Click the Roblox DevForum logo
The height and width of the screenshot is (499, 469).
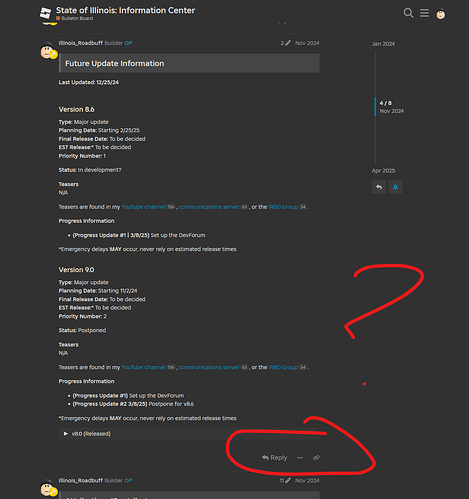46,13
